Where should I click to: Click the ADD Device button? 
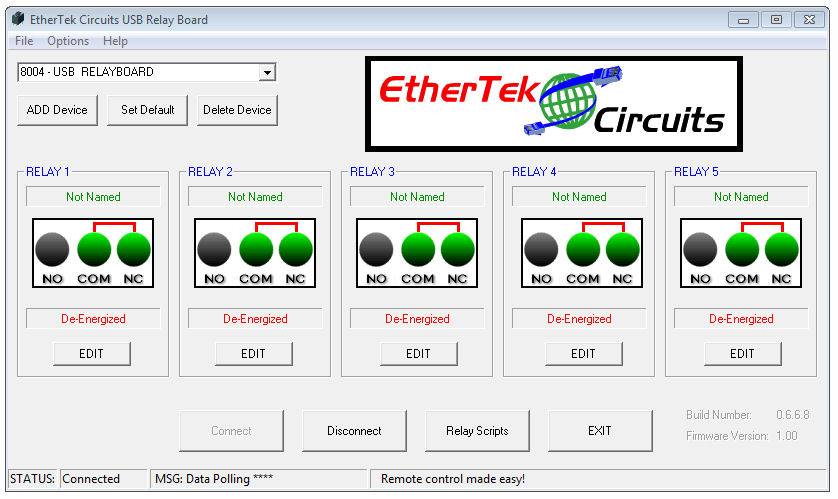pyautogui.click(x=57, y=110)
